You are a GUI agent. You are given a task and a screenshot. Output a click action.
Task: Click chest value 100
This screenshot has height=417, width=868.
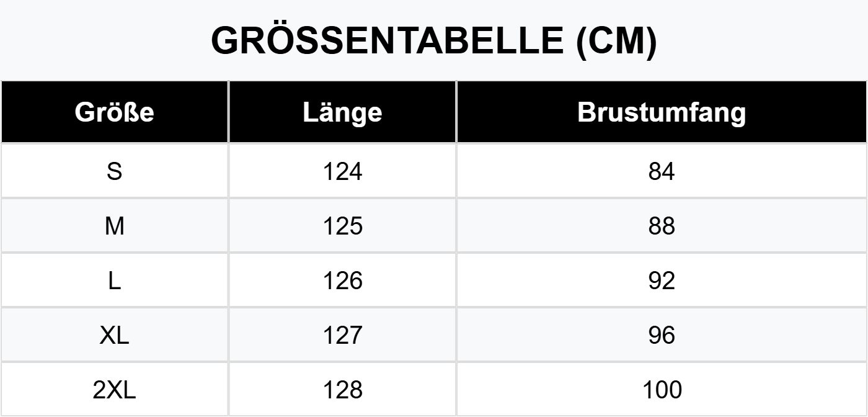tap(662, 390)
